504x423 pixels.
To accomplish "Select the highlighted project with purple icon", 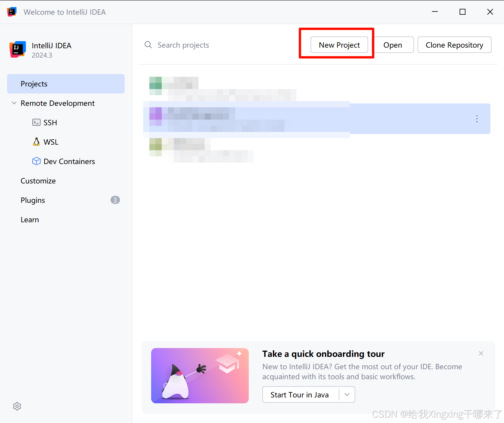I will tap(317, 119).
